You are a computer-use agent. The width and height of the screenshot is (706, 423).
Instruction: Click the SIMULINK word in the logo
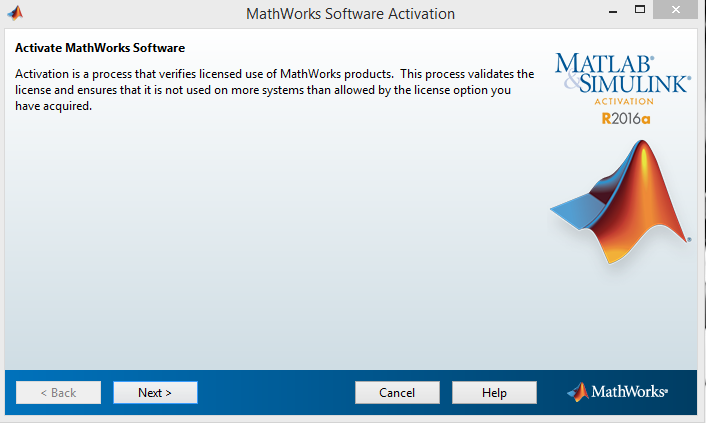click(632, 84)
